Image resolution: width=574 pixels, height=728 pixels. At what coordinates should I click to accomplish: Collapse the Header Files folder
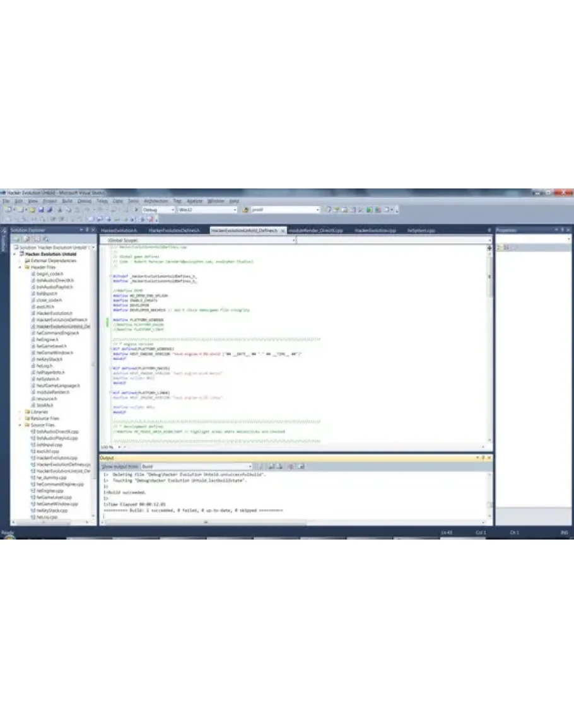[x=21, y=267]
